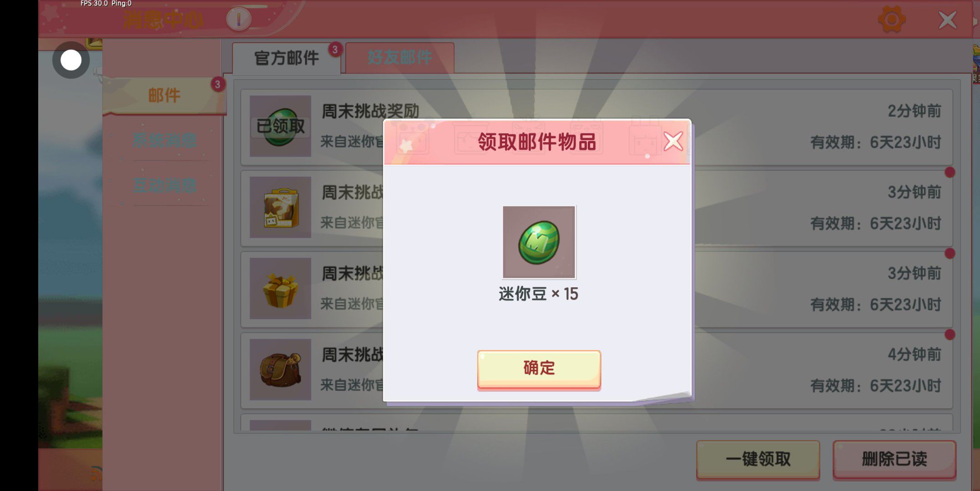Click the mystery box mail icon
980x491 pixels.
click(x=280, y=207)
